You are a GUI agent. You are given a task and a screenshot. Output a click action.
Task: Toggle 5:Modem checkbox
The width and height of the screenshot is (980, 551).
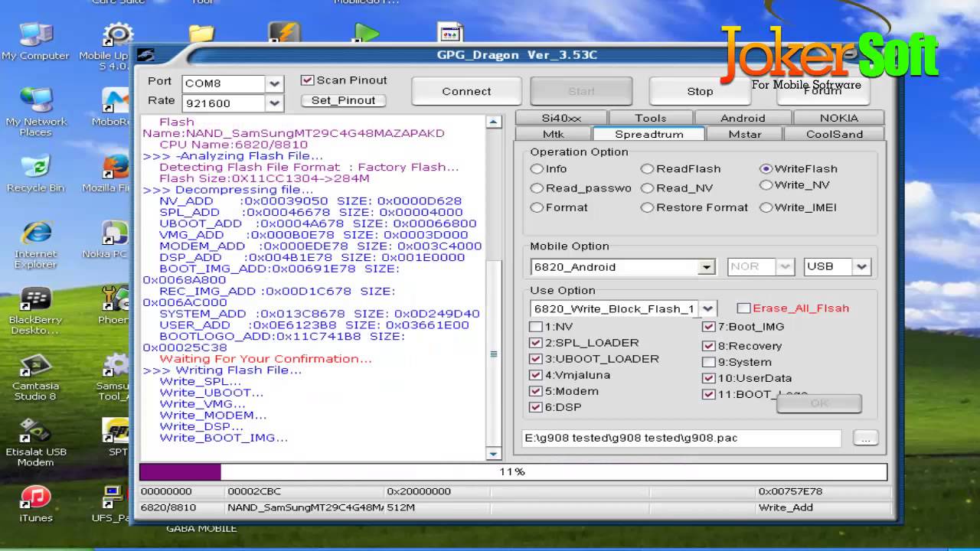(x=536, y=391)
